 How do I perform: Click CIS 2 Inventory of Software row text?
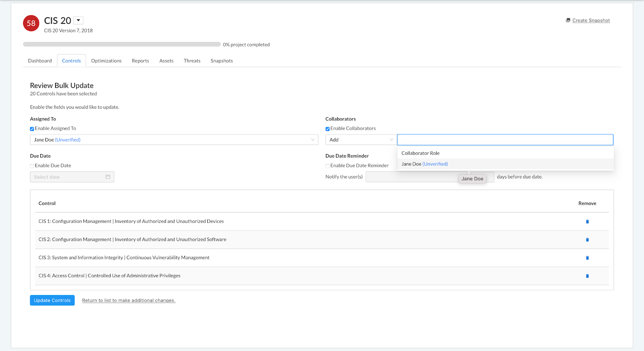(x=132, y=239)
